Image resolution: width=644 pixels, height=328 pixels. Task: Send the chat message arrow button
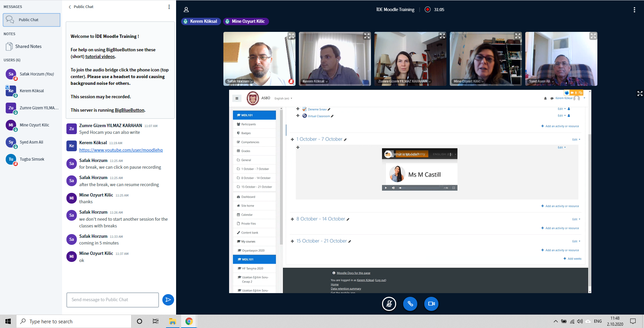[x=168, y=299]
